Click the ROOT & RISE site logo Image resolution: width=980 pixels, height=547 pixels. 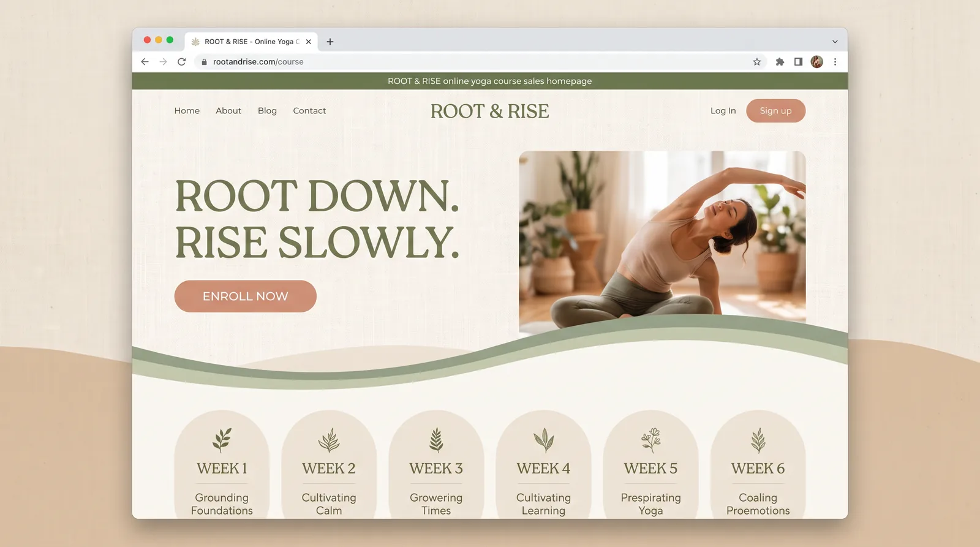click(x=489, y=111)
